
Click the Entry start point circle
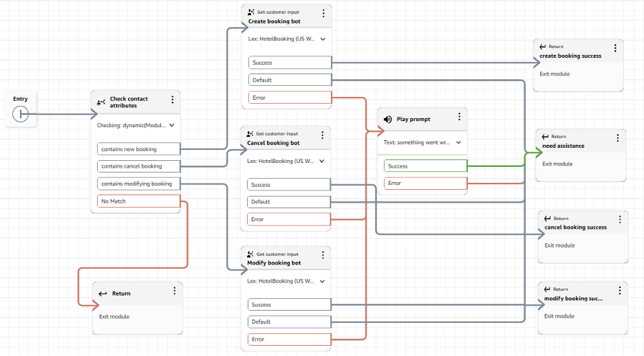coord(21,114)
